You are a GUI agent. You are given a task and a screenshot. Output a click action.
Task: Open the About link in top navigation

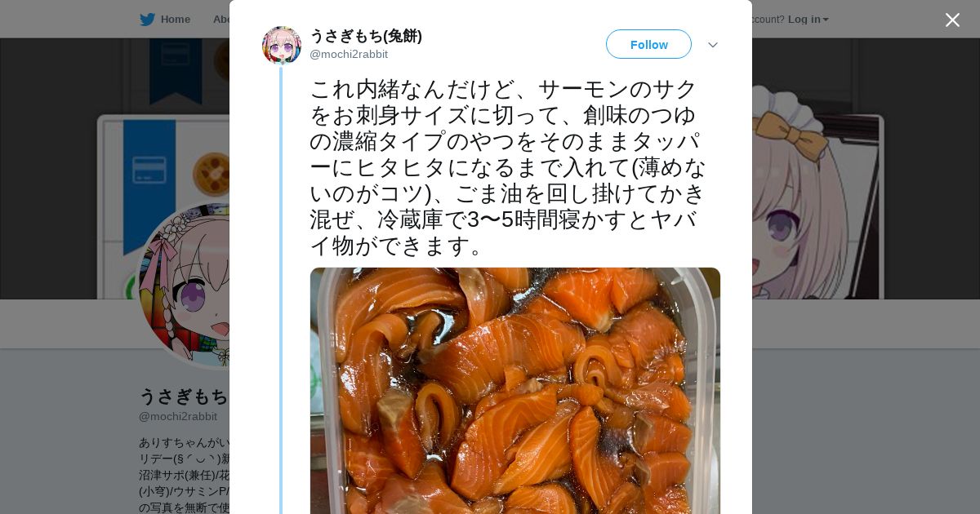(x=220, y=20)
